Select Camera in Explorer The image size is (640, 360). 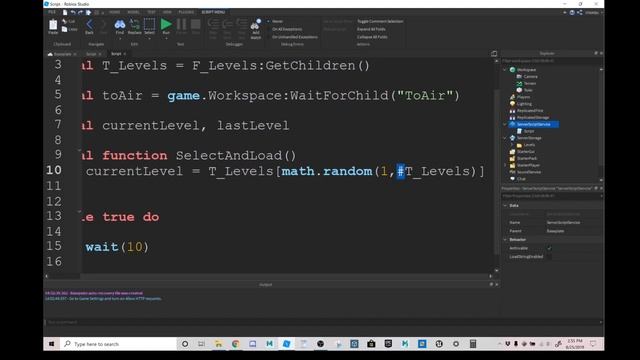pyautogui.click(x=530, y=77)
